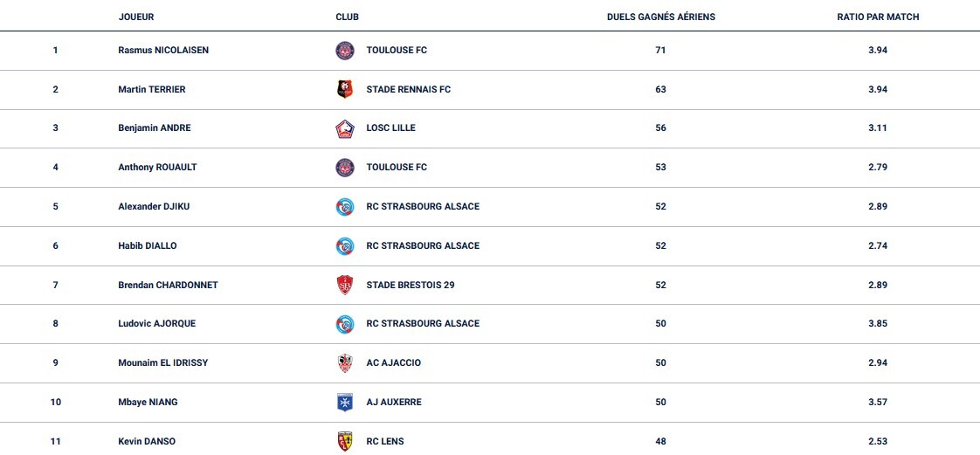Click the AJ AUXERRE club name
The image size is (980, 455).
click(x=394, y=403)
